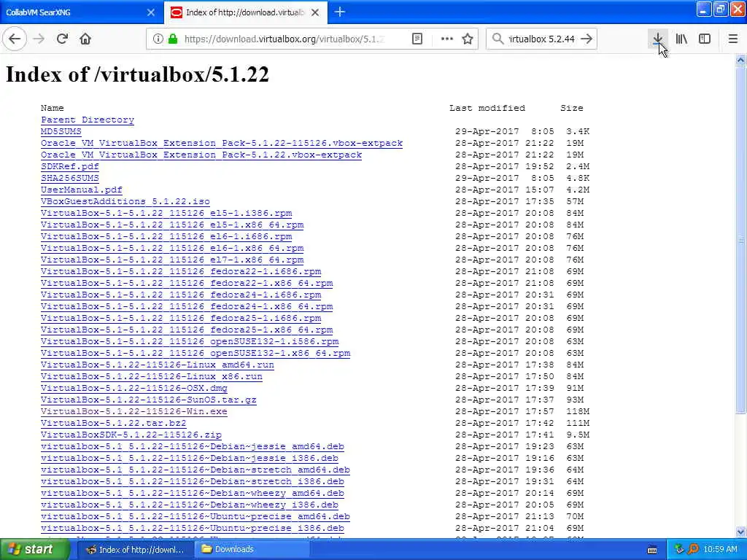This screenshot has height=560, width=747.
Task: Download VBoxGuestAdditions_5.1.22.iso
Action: [125, 201]
